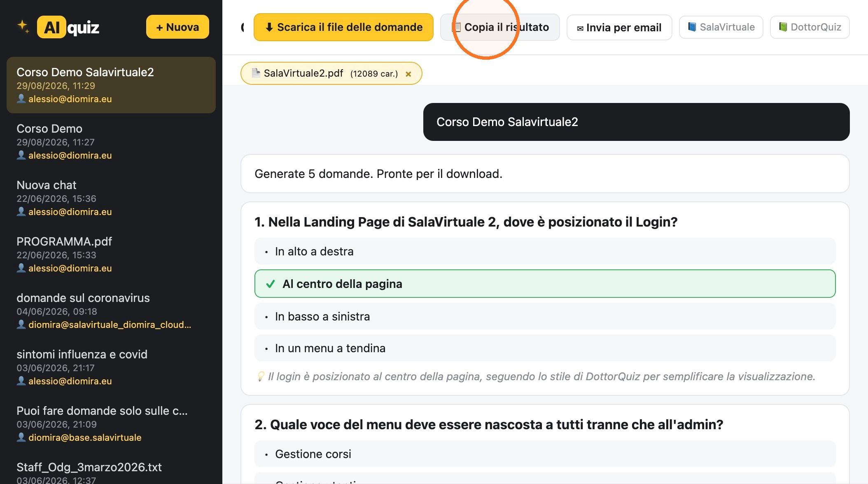
Task: Send result via Invia per email
Action: pos(619,28)
